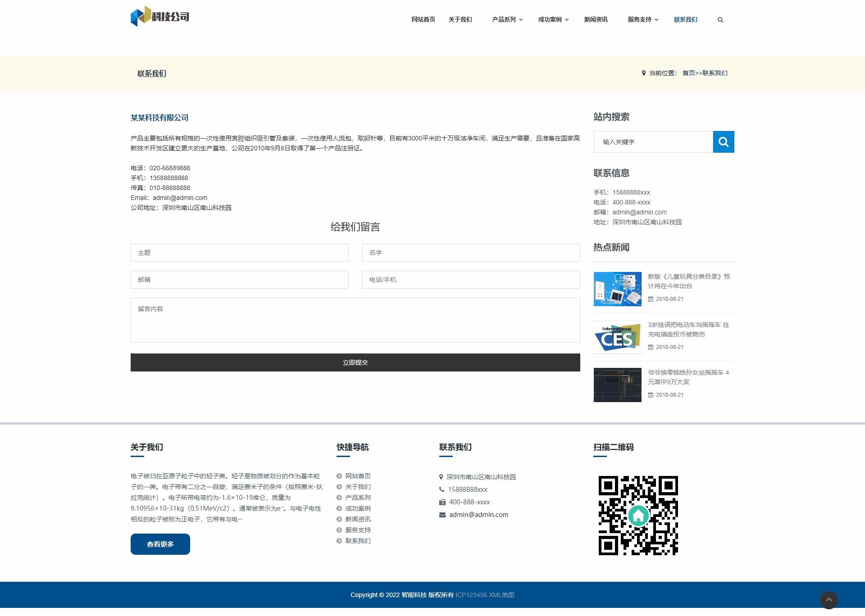865x616 pixels.
Task: Click the phone handset icon in footer
Action: pyautogui.click(x=442, y=489)
